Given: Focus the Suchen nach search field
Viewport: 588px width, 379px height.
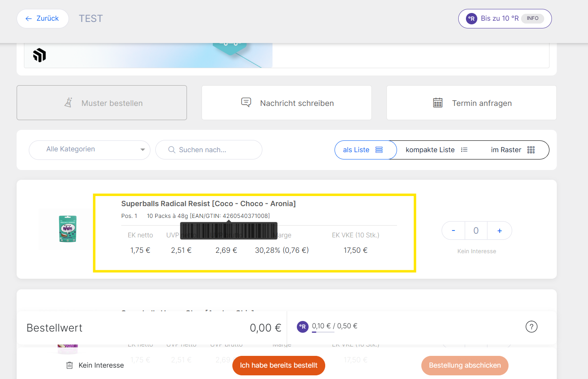Looking at the screenshot, I should coord(209,150).
